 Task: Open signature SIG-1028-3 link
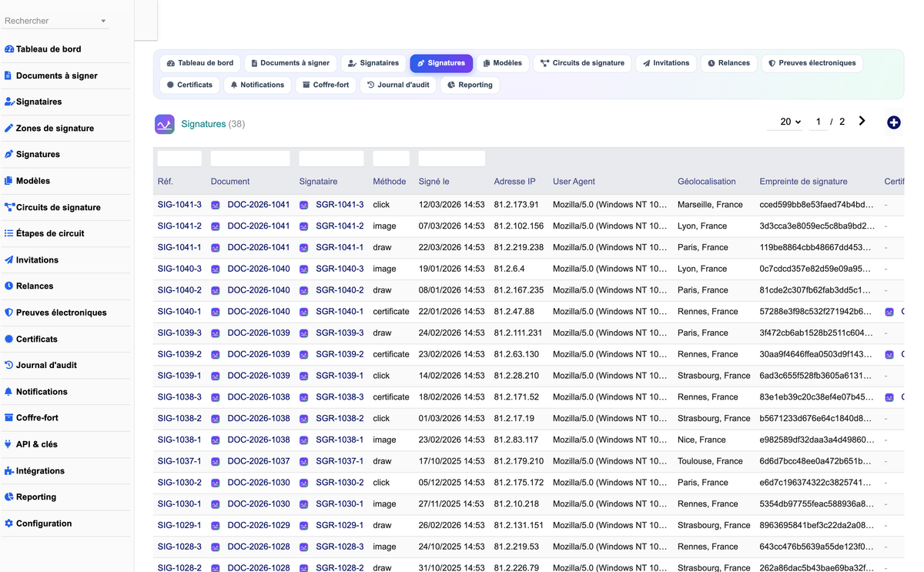click(179, 547)
